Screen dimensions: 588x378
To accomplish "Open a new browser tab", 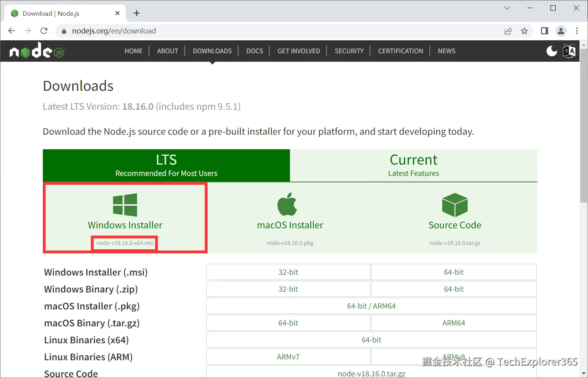I will (x=137, y=13).
